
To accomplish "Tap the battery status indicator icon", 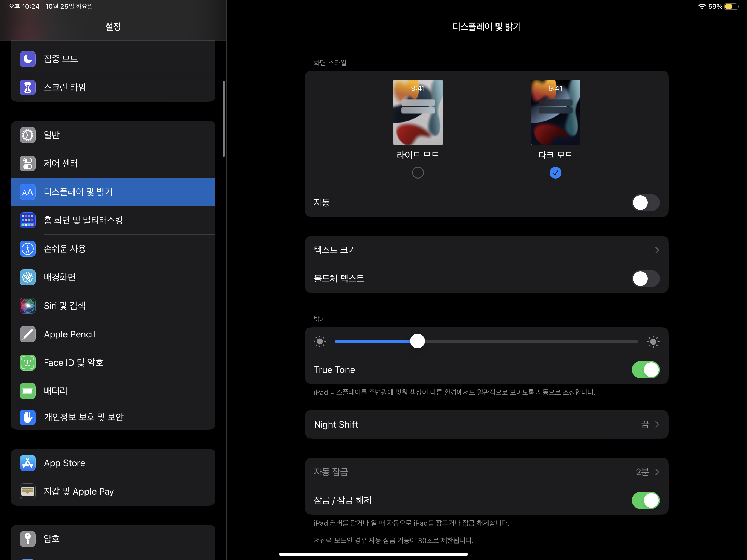I will [x=731, y=6].
